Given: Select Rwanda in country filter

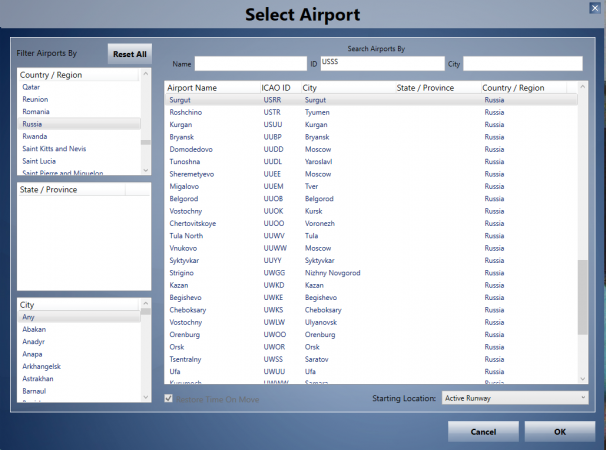Looking at the screenshot, I should click(79, 136).
